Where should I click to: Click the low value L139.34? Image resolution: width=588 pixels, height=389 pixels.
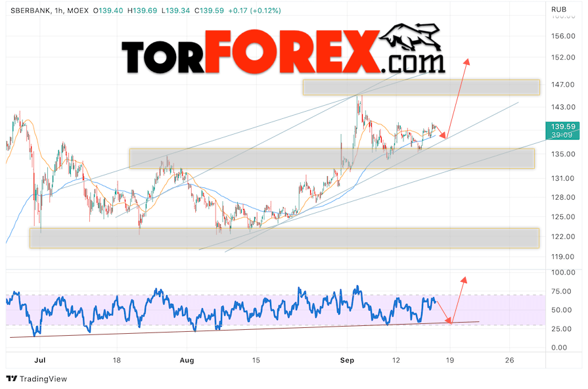[x=175, y=11]
